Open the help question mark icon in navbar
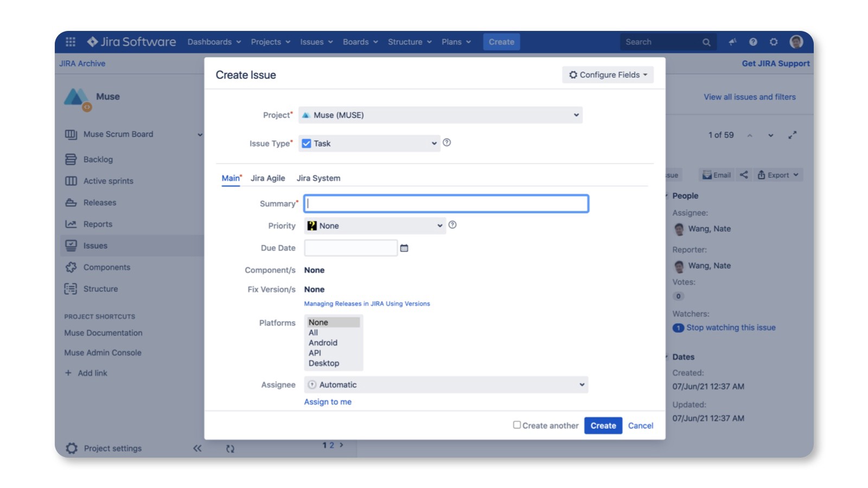The width and height of the screenshot is (868, 488). 753,42
